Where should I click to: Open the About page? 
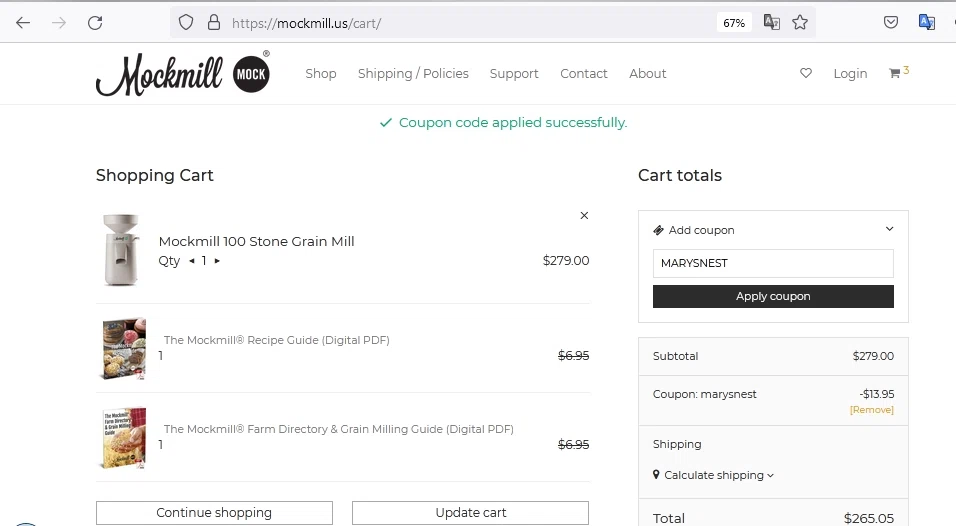tap(647, 74)
